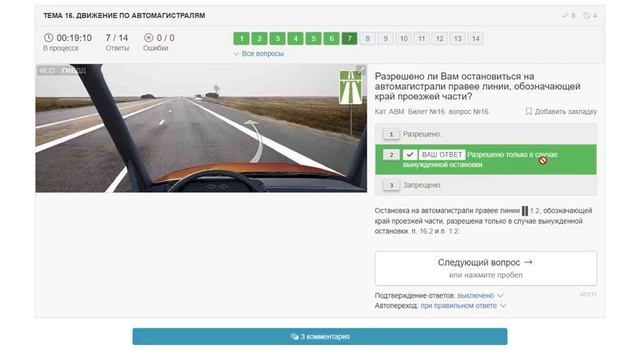Select answer 2 Разрешено только в случае вынужденной остановки
The width and height of the screenshot is (640, 360).
click(x=486, y=160)
